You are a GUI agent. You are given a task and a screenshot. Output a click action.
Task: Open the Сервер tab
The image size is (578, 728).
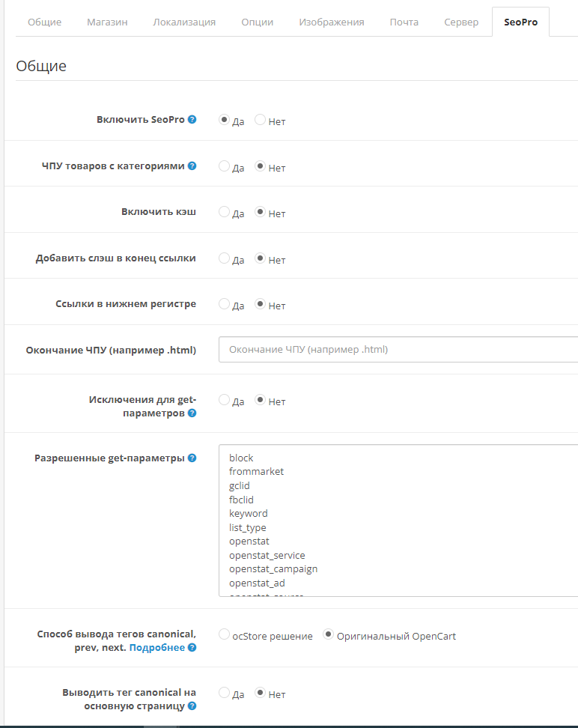point(461,22)
